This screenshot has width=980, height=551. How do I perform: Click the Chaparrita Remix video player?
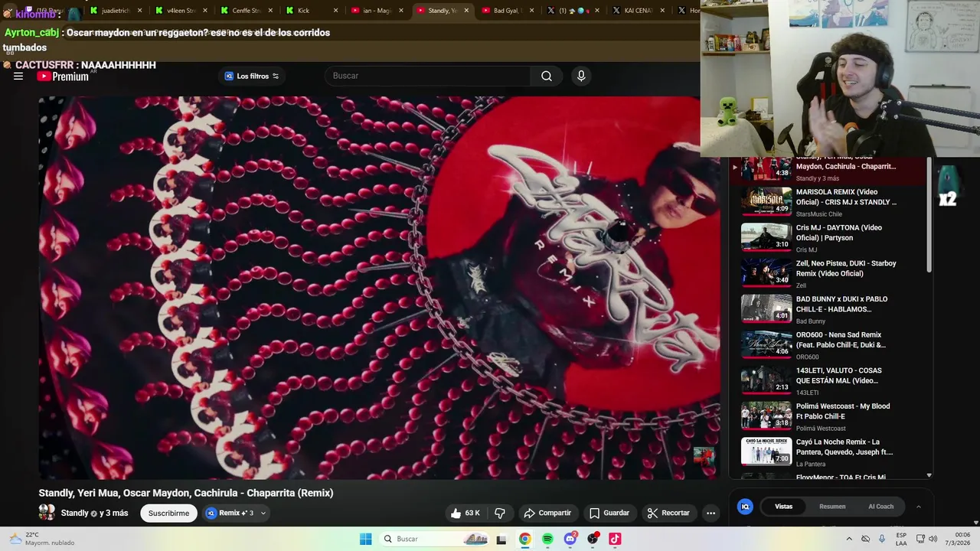tap(379, 288)
